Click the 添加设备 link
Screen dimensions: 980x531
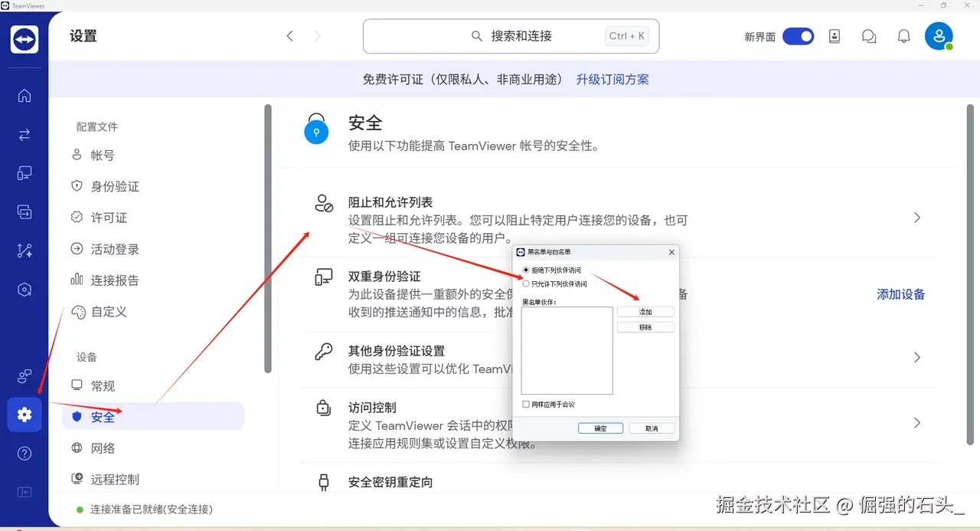901,294
